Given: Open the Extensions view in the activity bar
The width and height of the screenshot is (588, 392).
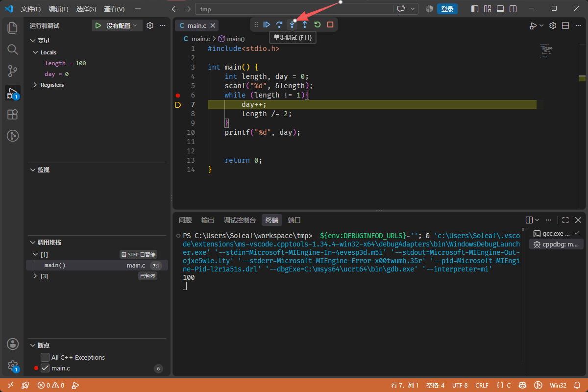Looking at the screenshot, I should [13, 114].
